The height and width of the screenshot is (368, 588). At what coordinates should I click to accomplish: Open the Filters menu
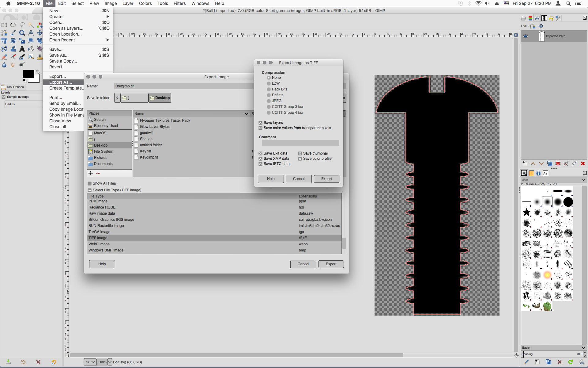click(179, 3)
